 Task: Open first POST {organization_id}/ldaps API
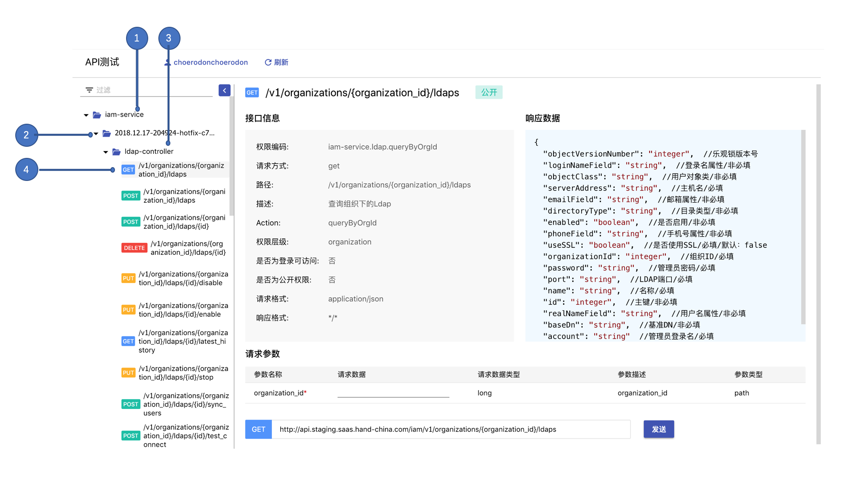(184, 196)
